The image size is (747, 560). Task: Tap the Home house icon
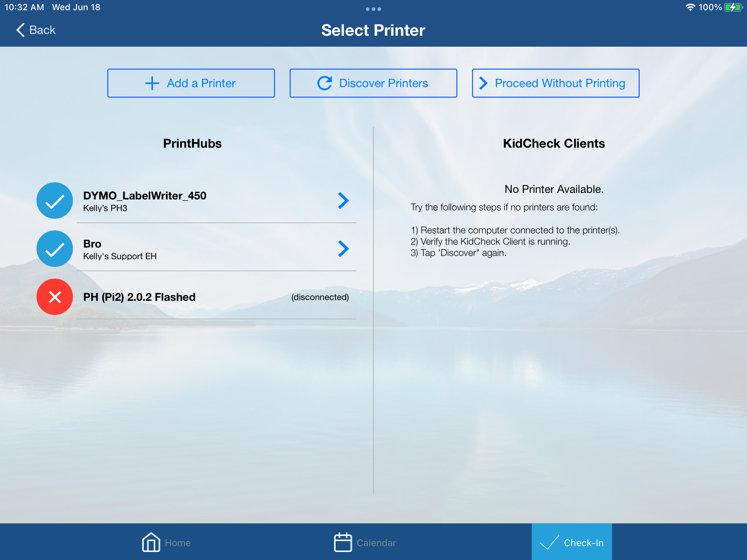coord(151,542)
